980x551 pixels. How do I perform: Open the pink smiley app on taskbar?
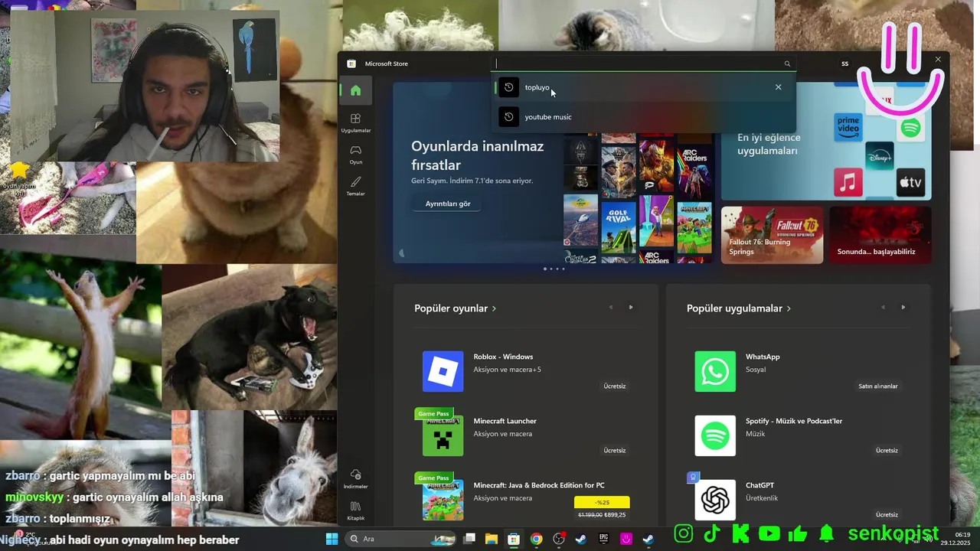click(626, 539)
